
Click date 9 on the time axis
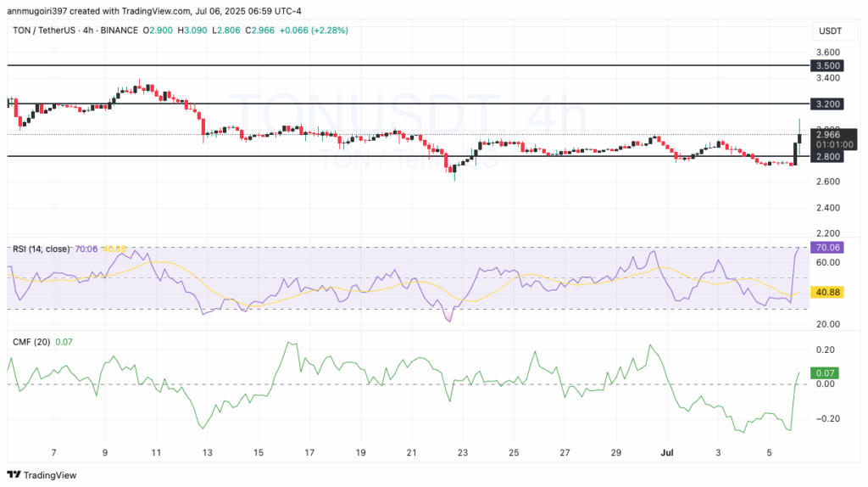pos(104,453)
